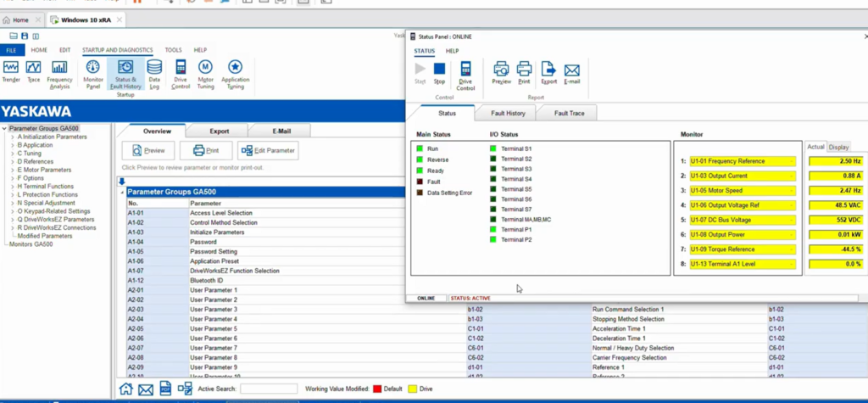
Task: Open Application Tuning
Action: point(235,72)
